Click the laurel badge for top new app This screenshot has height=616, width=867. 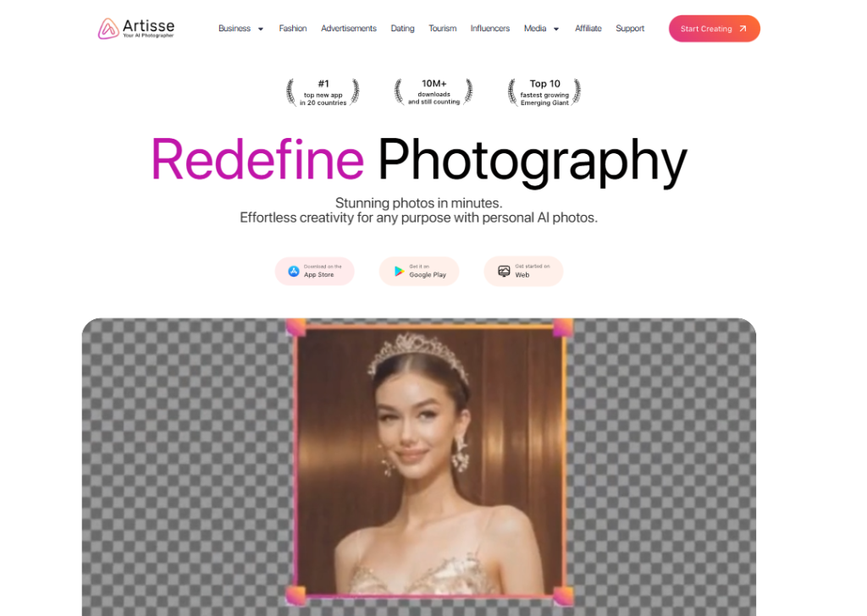coord(323,91)
